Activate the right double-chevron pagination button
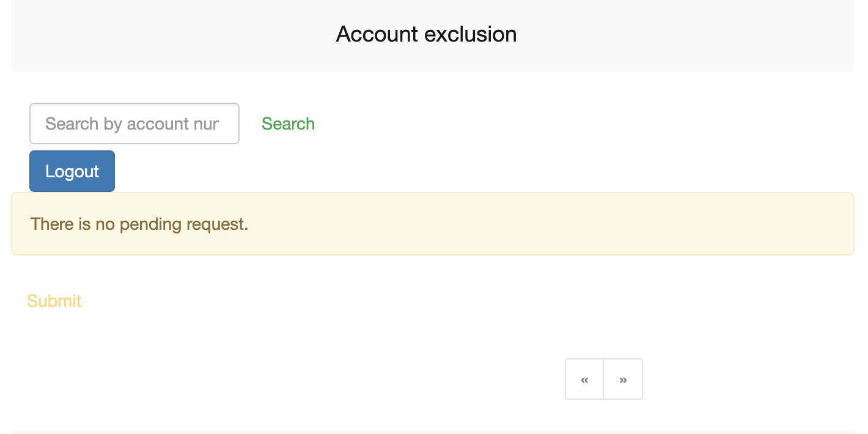868x434 pixels. click(623, 379)
